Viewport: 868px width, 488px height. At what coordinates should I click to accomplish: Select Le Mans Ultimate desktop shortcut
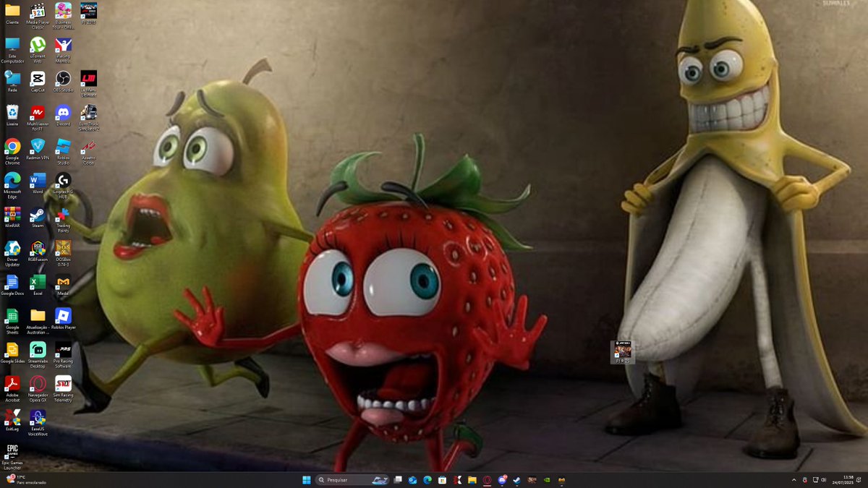coord(88,84)
